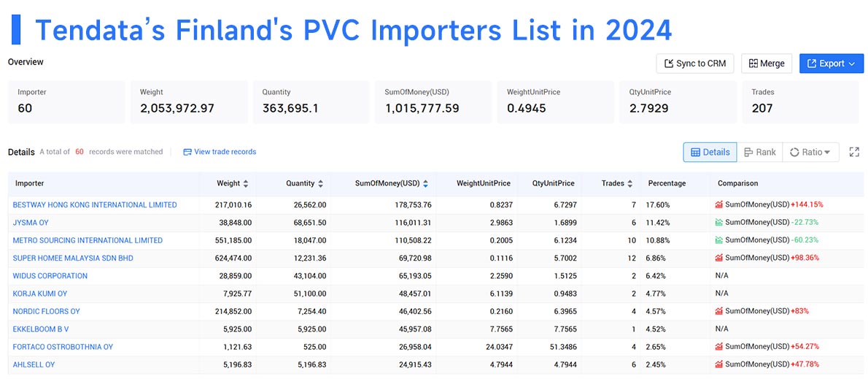Open EKKELBOOM B V importer link

[x=41, y=329]
